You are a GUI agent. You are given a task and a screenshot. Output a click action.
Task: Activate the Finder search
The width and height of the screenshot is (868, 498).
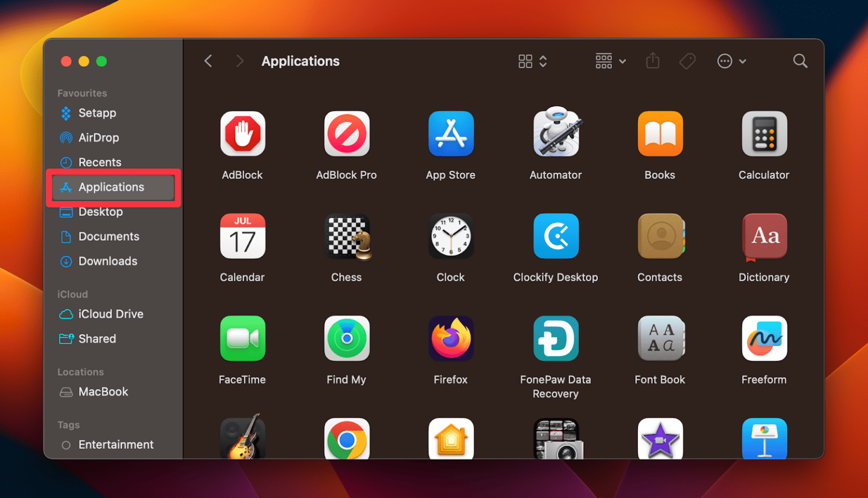pyautogui.click(x=800, y=60)
